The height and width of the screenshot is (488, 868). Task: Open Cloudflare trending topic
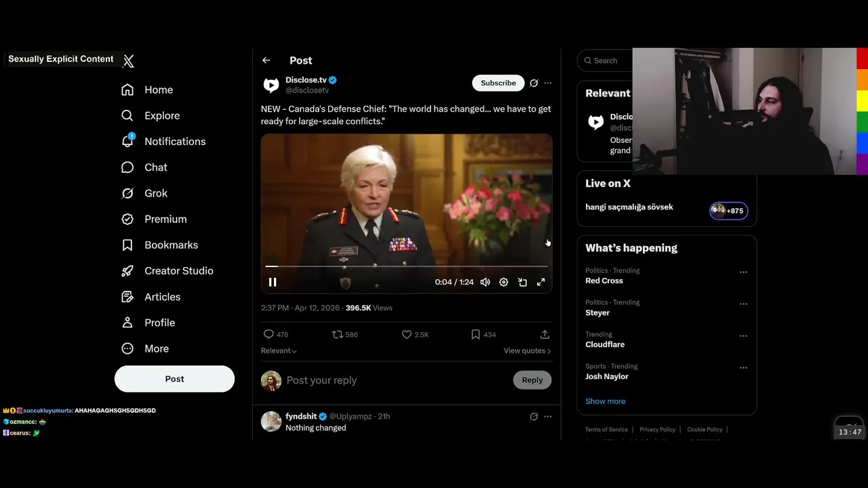[605, 344]
